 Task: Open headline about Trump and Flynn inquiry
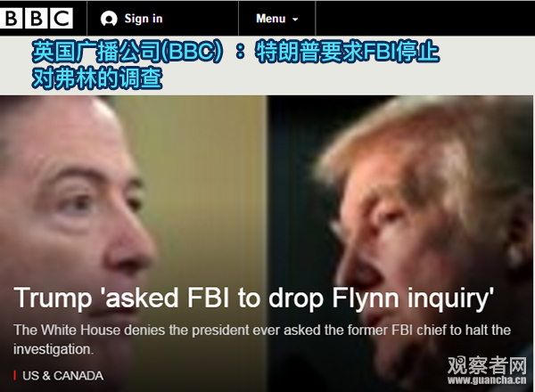(x=253, y=298)
